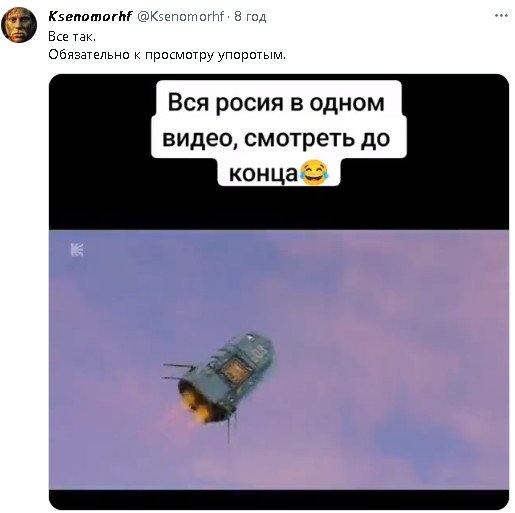Click the black bar below the video caption

(x=279, y=208)
